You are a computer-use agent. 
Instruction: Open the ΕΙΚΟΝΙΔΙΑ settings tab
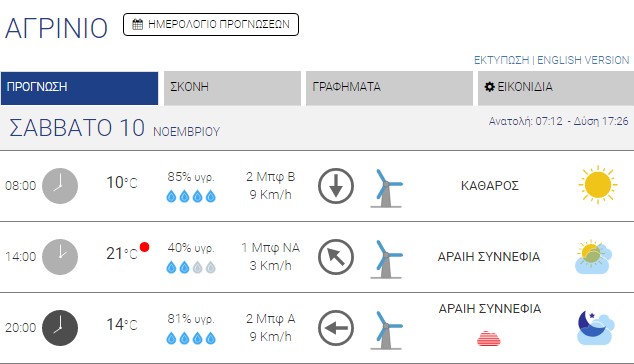coord(556,88)
